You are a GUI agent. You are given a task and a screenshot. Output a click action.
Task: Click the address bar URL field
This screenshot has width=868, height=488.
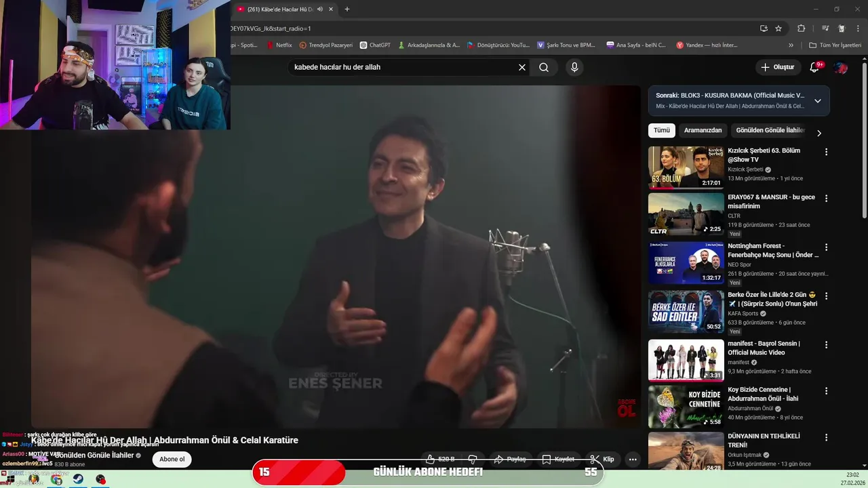pyautogui.click(x=488, y=28)
